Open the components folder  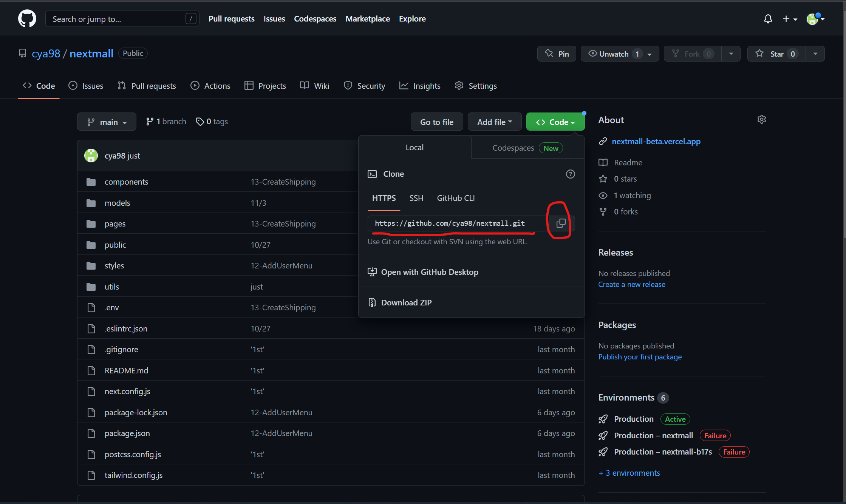tap(126, 182)
